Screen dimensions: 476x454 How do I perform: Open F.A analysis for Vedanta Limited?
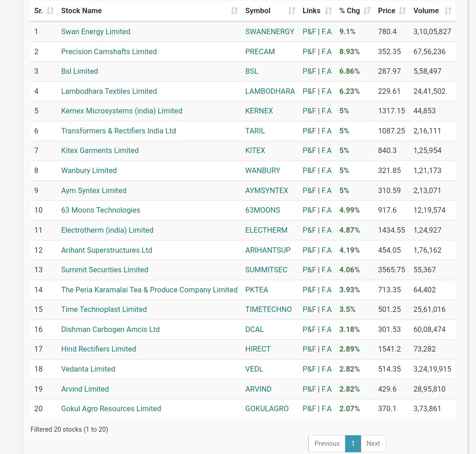(x=326, y=369)
